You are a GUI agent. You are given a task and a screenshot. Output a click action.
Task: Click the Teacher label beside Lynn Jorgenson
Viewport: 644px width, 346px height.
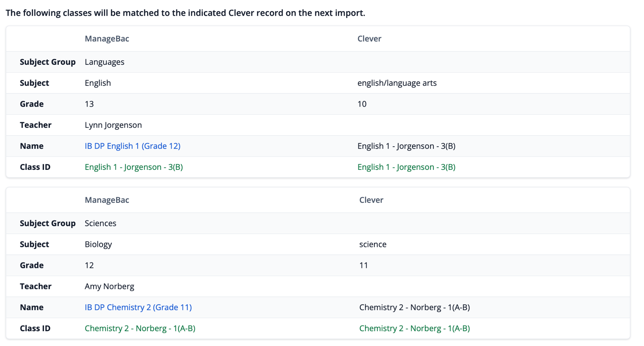point(36,125)
